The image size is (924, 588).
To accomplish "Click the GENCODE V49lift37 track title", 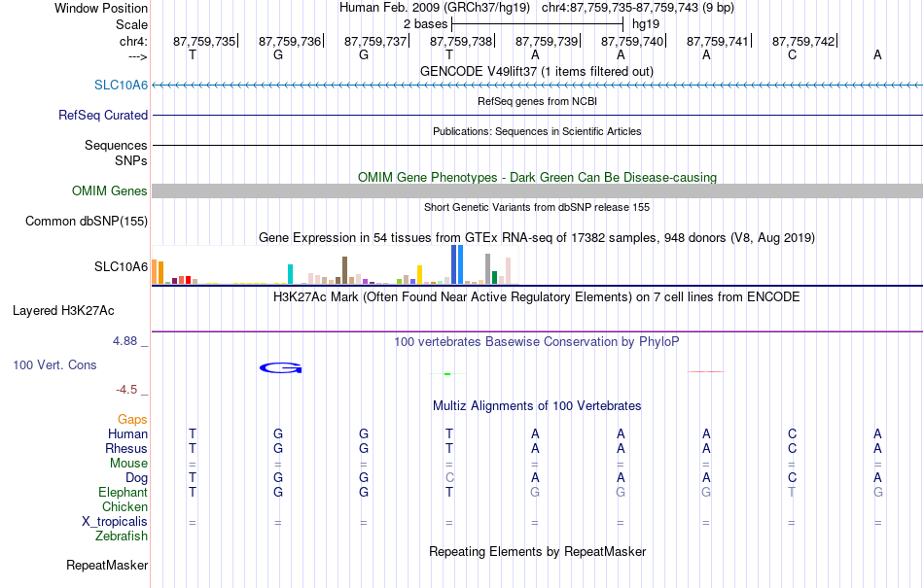I will (536, 71).
